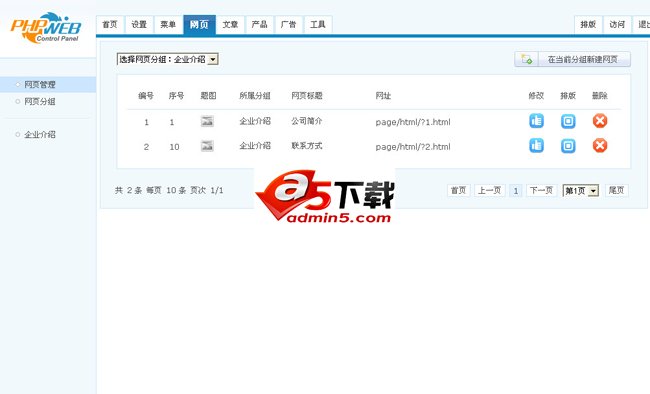Image resolution: width=650 pixels, height=394 pixels.
Task: Click the modify icon for 联系方式 row
Action: [x=536, y=146]
